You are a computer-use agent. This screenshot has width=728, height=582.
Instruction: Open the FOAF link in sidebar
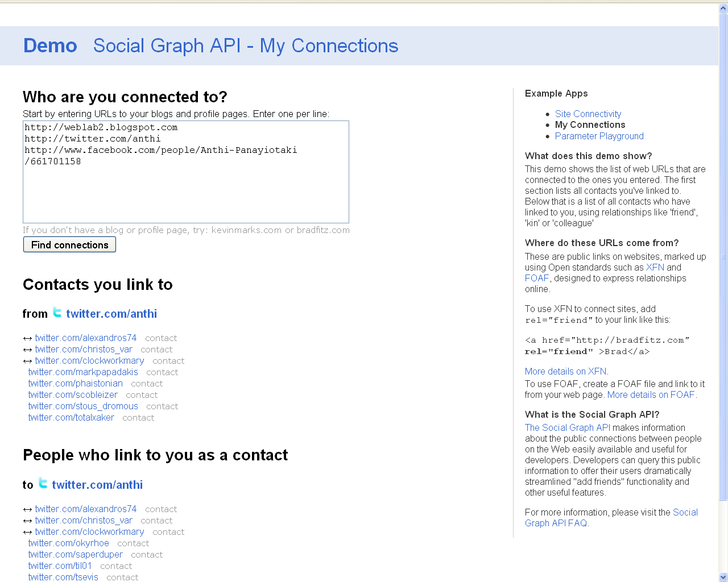click(x=536, y=278)
